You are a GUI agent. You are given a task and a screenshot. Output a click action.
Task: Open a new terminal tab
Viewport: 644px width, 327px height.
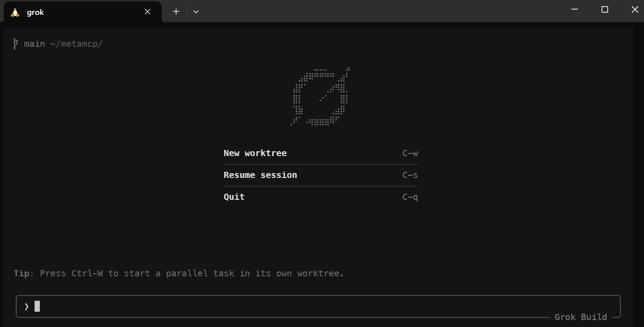(176, 12)
